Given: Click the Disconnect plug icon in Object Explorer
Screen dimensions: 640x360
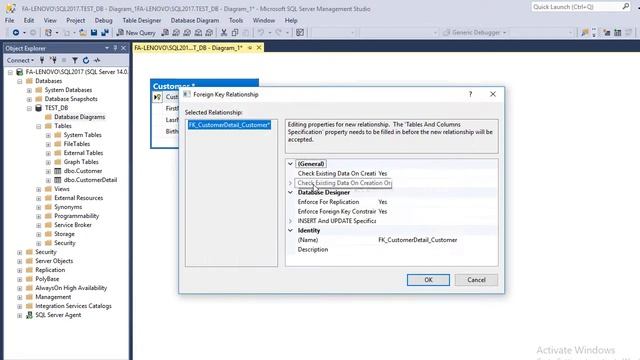Looking at the screenshot, I should 53,60.
